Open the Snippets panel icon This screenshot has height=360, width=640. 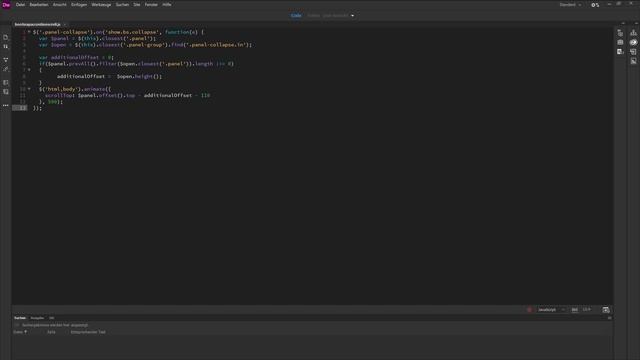(633, 52)
